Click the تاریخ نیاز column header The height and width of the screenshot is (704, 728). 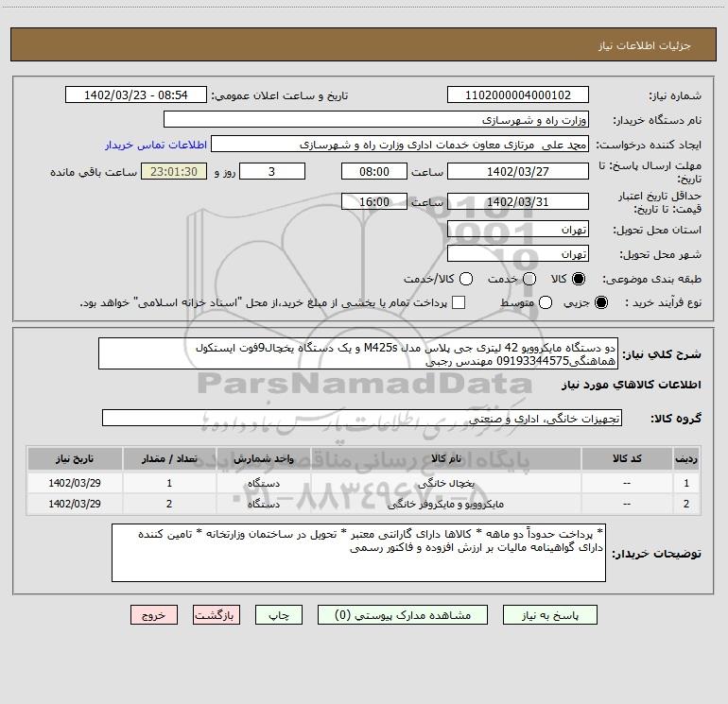click(x=75, y=459)
